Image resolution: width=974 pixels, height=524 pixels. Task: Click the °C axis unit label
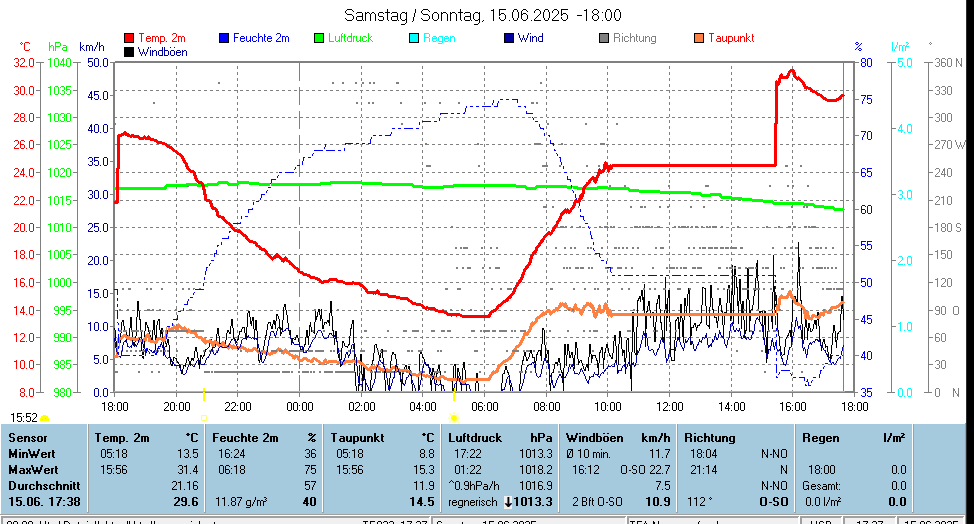point(24,47)
